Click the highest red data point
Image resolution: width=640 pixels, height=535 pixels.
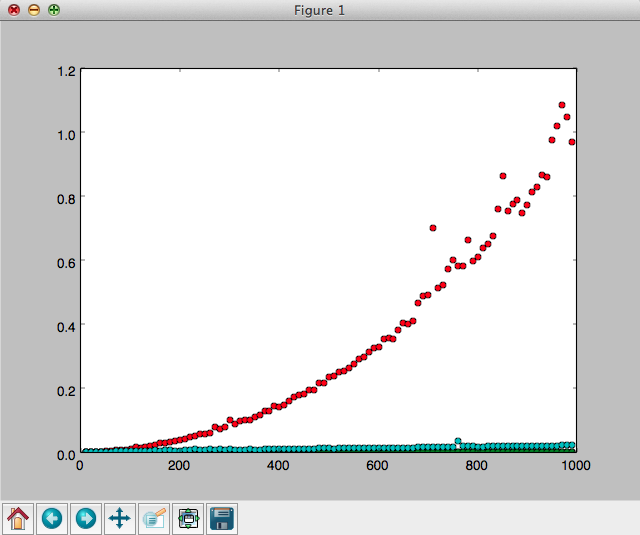coord(562,105)
